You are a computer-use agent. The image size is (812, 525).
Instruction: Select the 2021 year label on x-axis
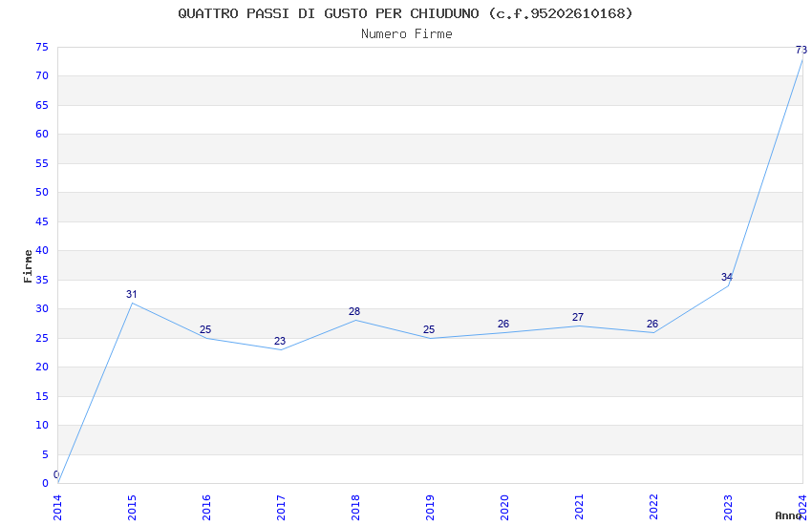click(x=580, y=508)
